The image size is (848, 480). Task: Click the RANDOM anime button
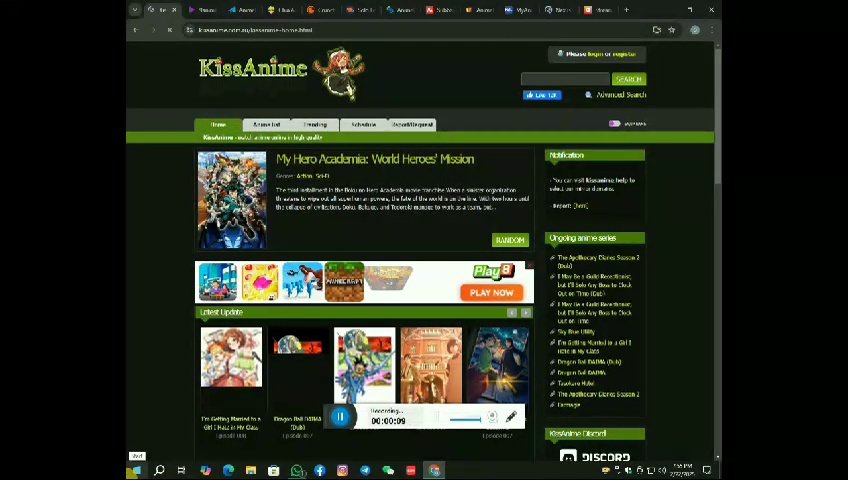[x=509, y=240]
